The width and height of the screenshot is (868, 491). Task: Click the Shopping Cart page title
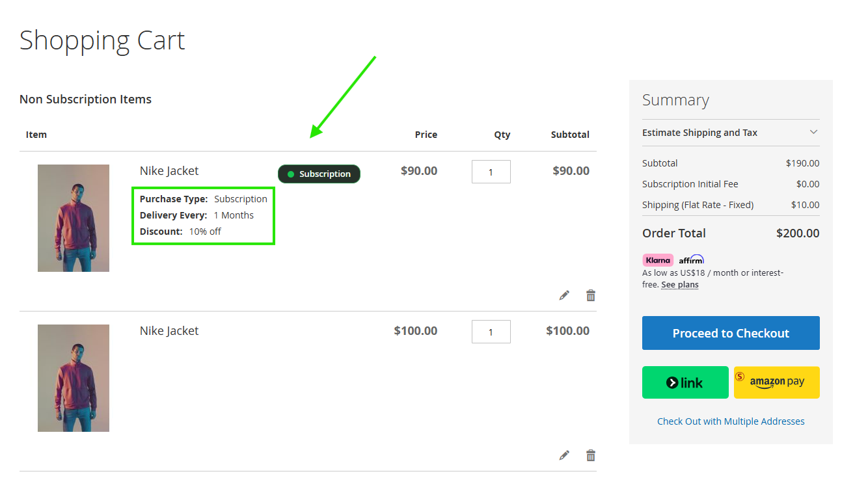(102, 40)
